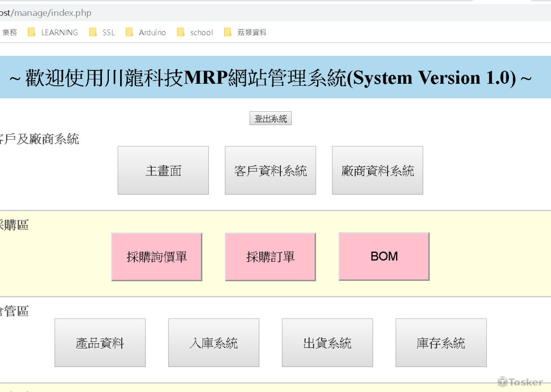Open the 庫存系統 inventory system
551x392 pixels.
(x=441, y=342)
